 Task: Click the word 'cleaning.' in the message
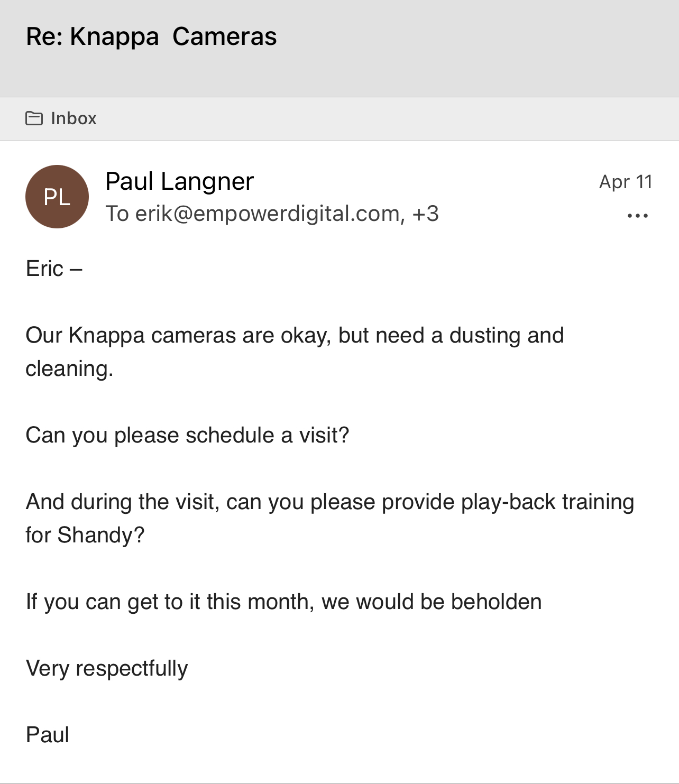pos(69,369)
